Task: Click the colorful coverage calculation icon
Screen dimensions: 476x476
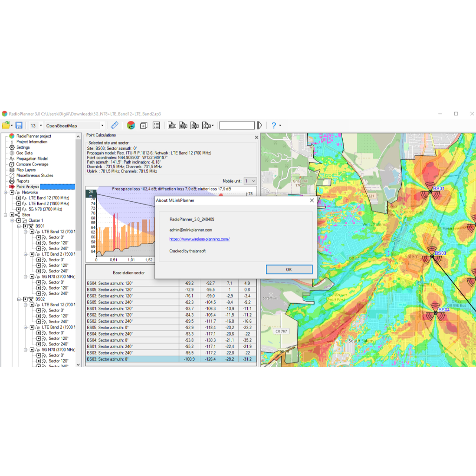Action: 131,126
